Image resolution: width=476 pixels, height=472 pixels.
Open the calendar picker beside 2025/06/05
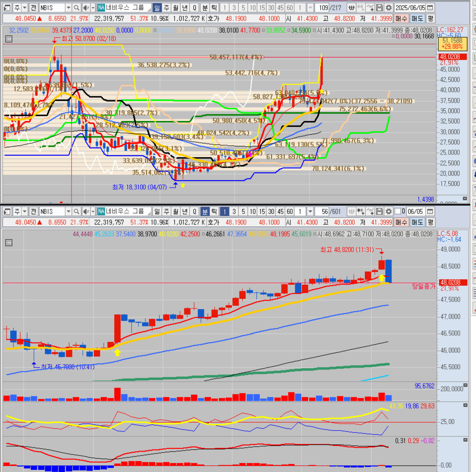(430, 7)
